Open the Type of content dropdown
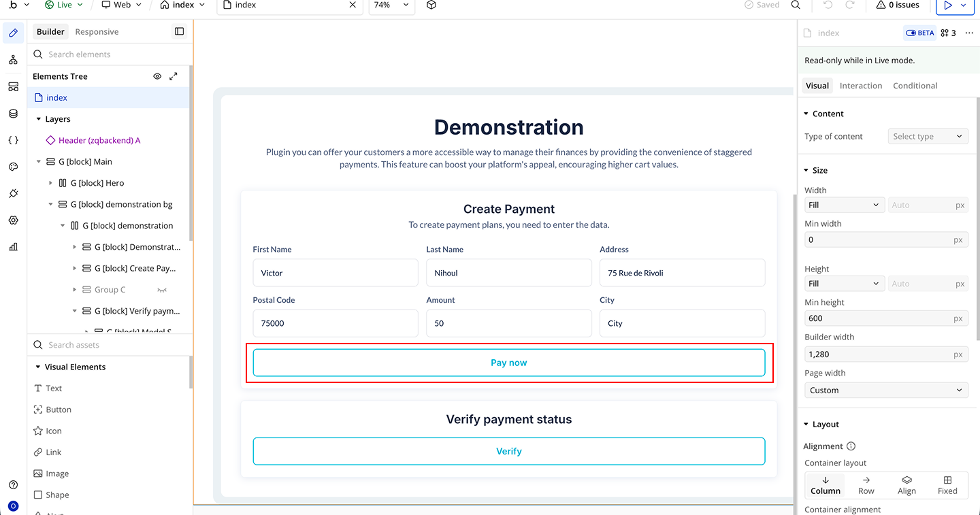 pos(928,137)
